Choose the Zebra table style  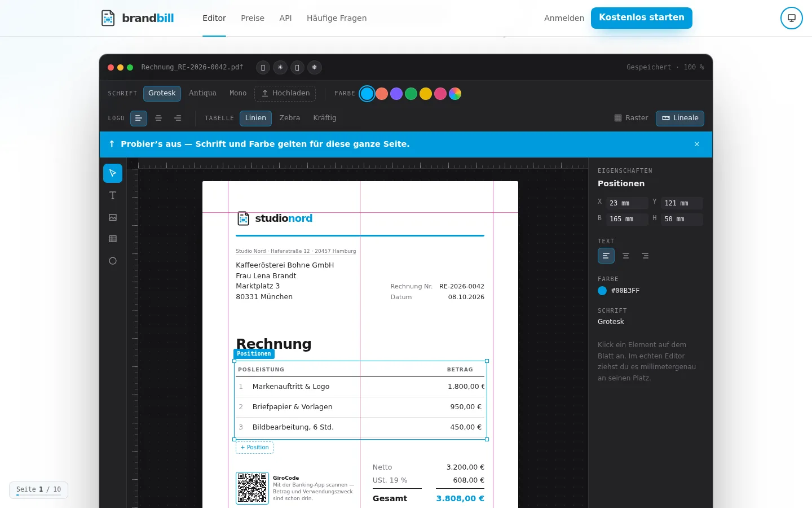coord(290,118)
